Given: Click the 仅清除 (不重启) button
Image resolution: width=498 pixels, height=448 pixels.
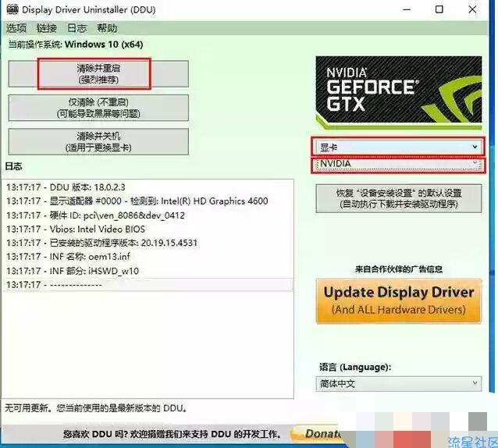Looking at the screenshot, I should (x=98, y=108).
